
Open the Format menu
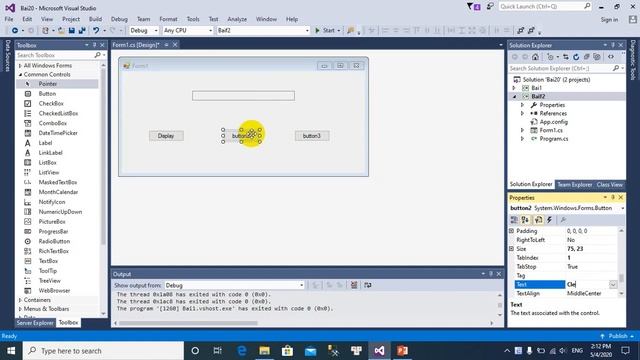(x=168, y=19)
